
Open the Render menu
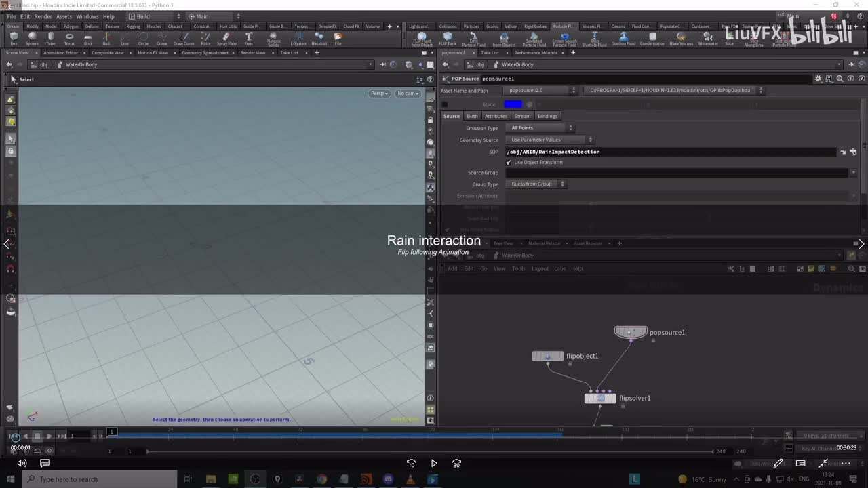click(43, 16)
